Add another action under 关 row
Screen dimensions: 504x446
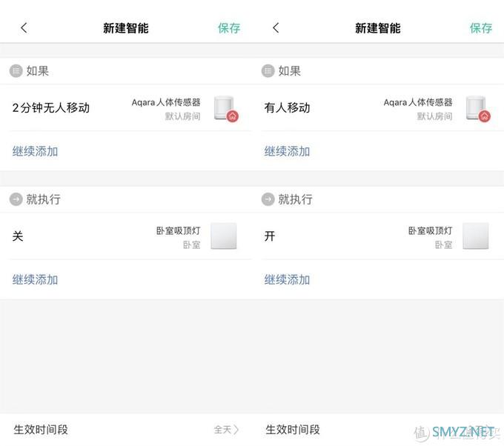pyautogui.click(x=35, y=279)
